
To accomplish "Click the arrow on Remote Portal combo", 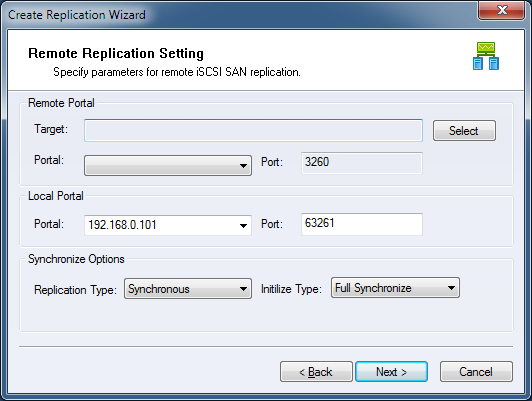I will click(243, 166).
